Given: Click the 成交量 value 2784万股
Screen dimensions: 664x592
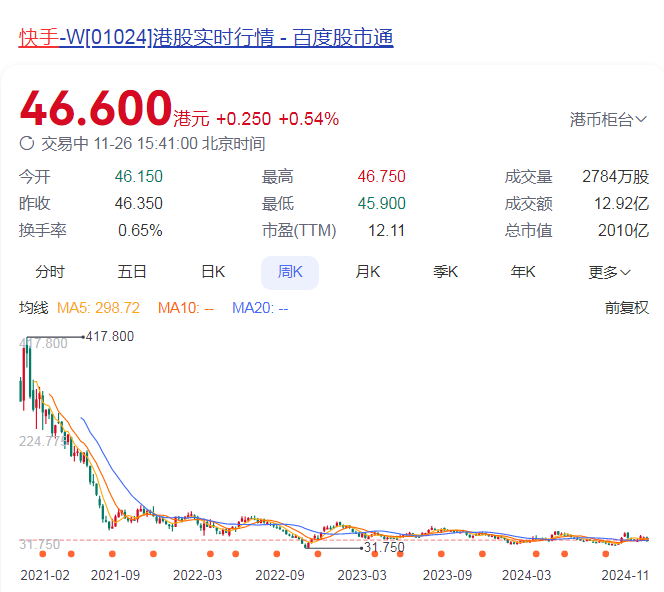Looking at the screenshot, I should pos(615,177).
